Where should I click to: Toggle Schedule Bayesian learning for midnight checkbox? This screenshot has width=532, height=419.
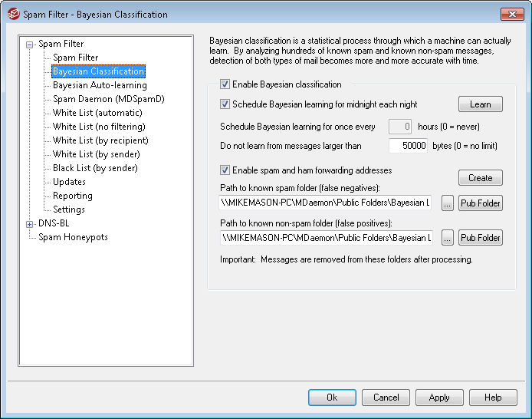click(225, 104)
